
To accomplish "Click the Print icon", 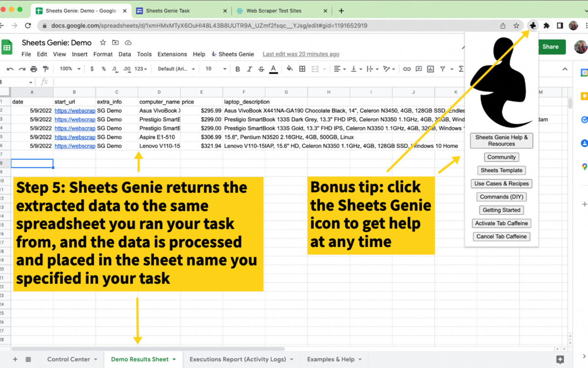I will [34, 69].
